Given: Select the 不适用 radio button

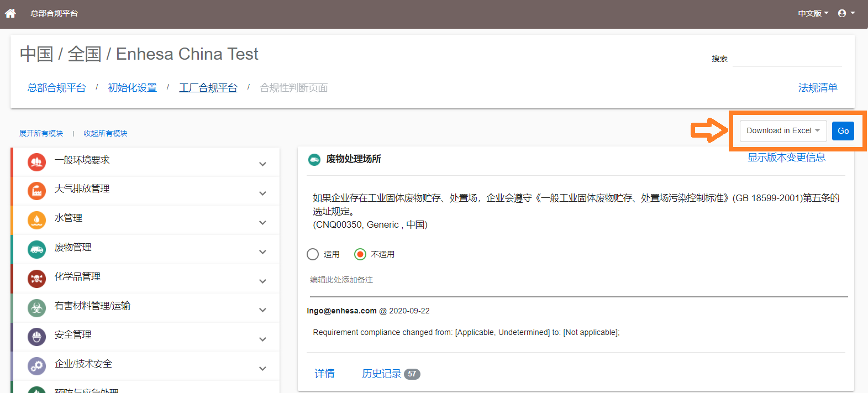Looking at the screenshot, I should coord(360,254).
